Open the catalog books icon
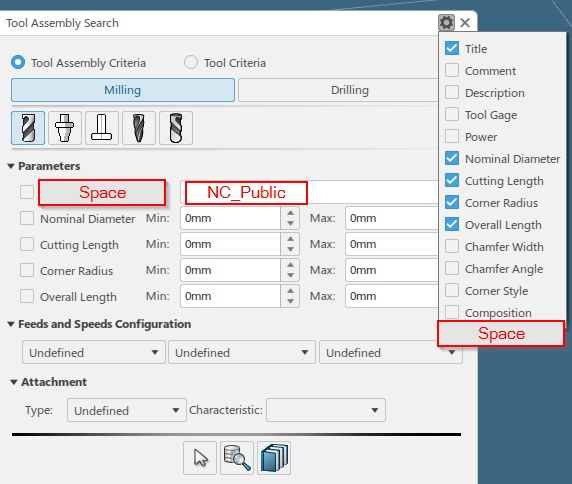 click(274, 458)
